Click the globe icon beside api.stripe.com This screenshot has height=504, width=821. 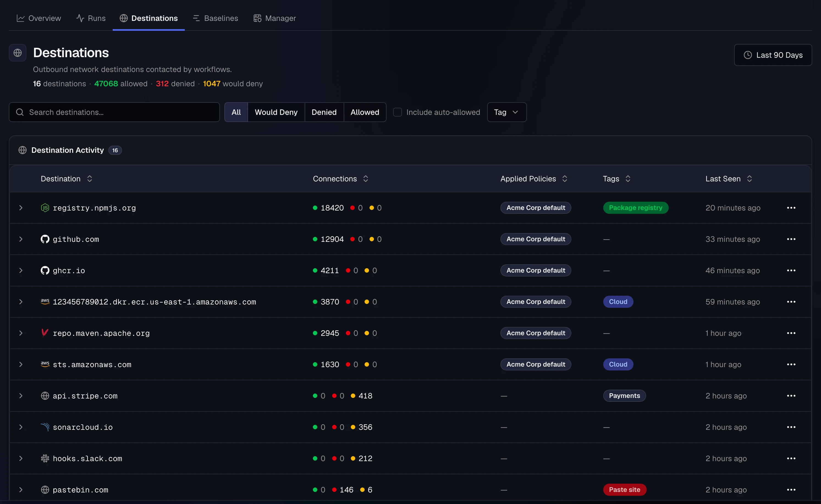click(x=45, y=396)
